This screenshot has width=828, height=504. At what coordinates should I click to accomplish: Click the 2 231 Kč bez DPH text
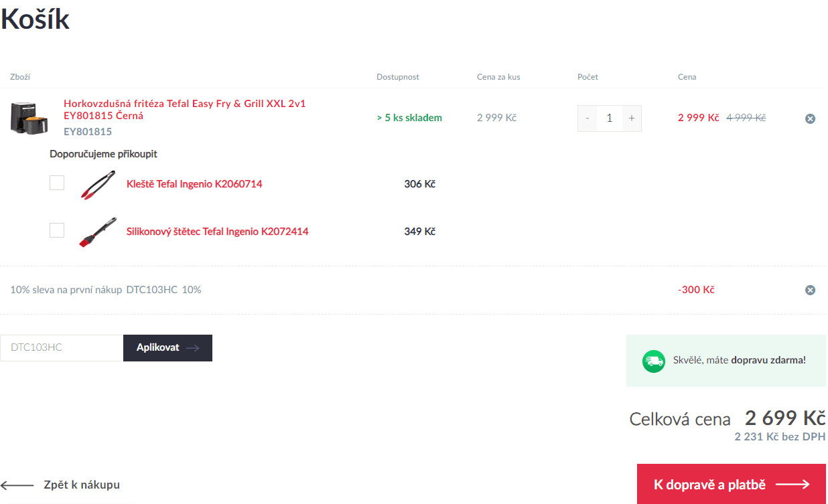pyautogui.click(x=780, y=437)
